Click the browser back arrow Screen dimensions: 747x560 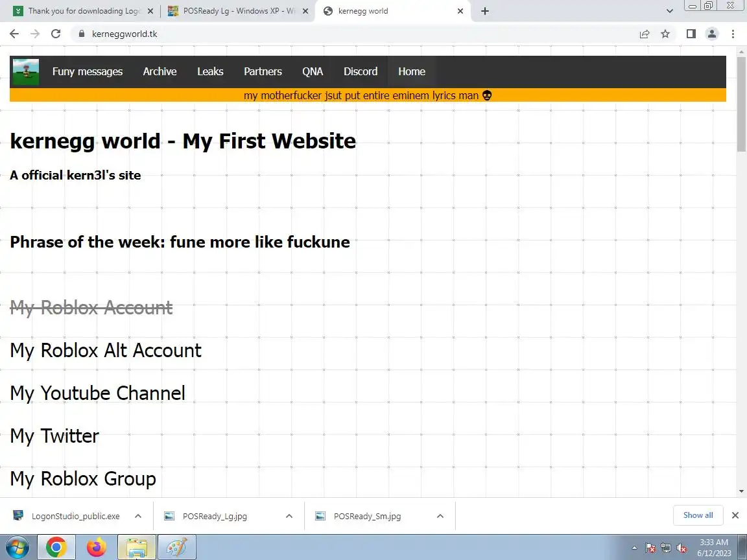[14, 34]
